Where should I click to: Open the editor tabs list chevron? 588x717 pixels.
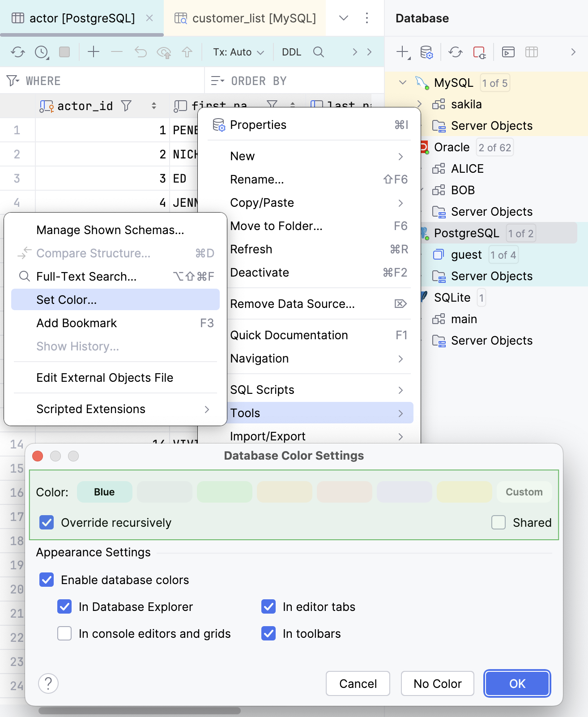(344, 18)
